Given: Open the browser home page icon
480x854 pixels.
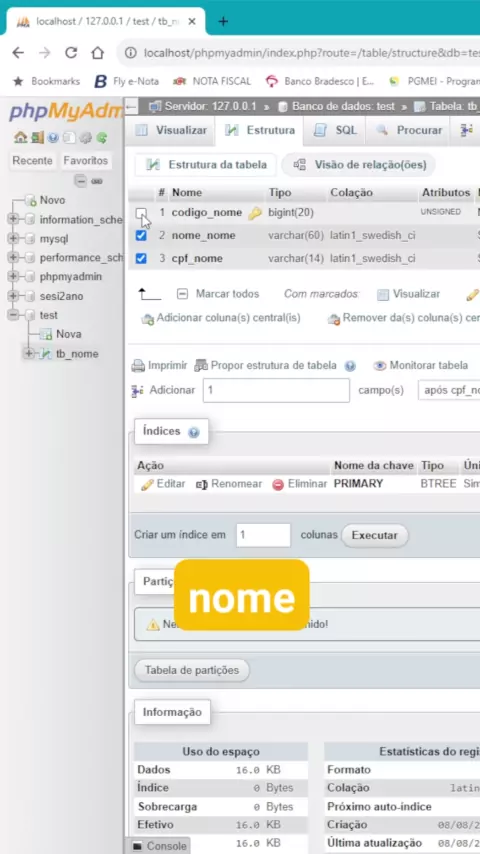Looking at the screenshot, I should pos(98,53).
